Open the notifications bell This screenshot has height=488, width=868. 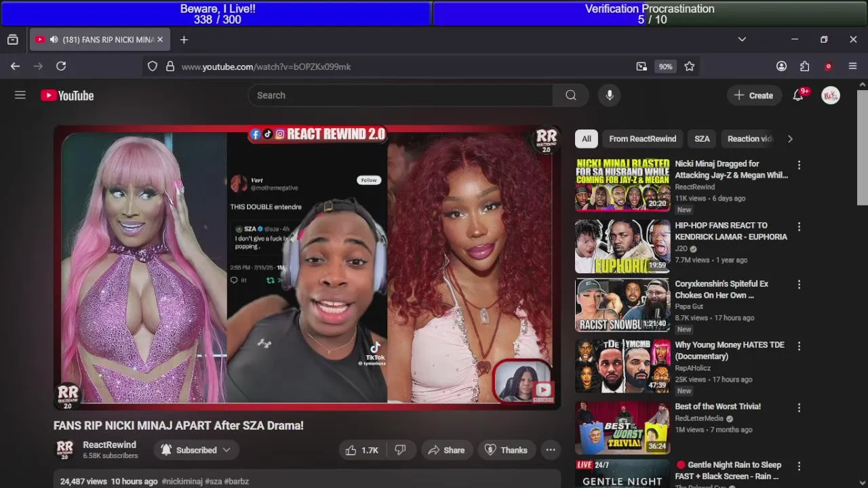coord(798,96)
